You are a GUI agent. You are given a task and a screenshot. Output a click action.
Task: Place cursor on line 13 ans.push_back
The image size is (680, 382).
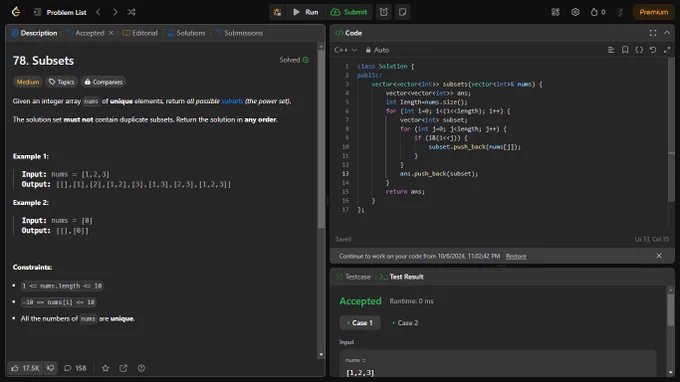[438, 173]
